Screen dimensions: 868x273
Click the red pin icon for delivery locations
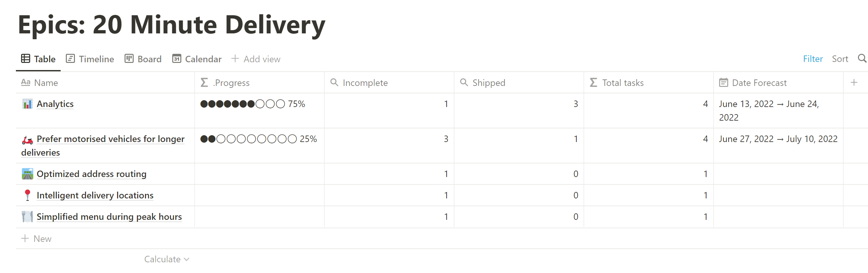click(x=27, y=195)
